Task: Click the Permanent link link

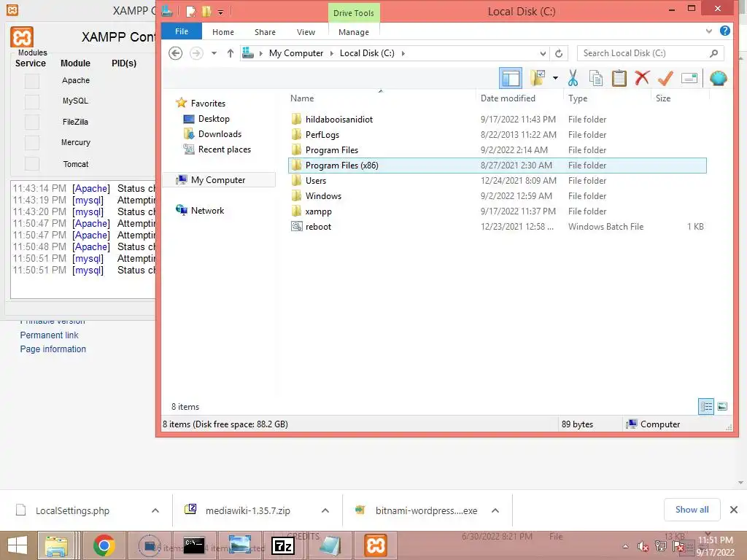Action: click(x=49, y=335)
